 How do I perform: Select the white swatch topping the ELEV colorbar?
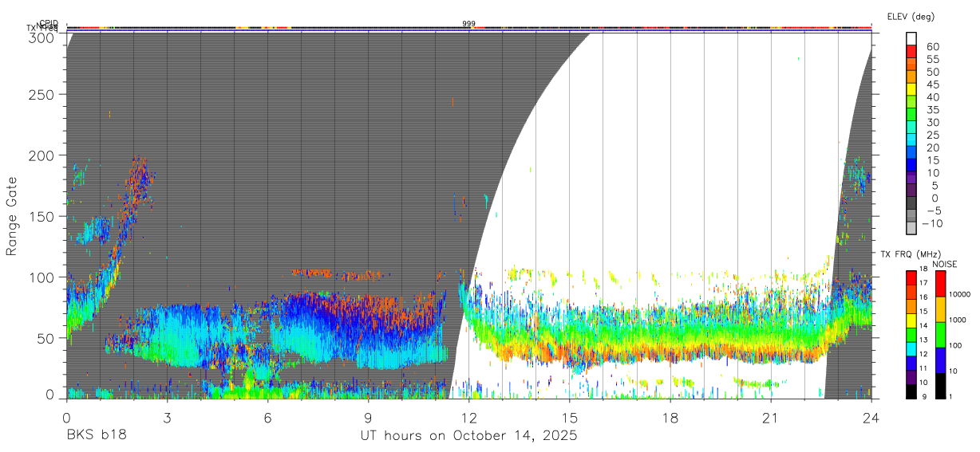[x=912, y=39]
